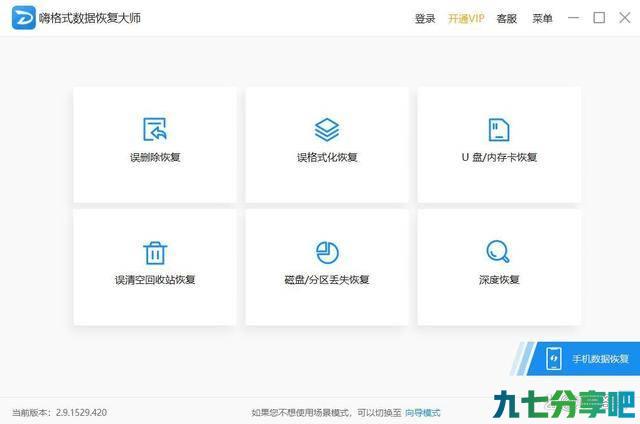Click the app logo in the title bar
The height and width of the screenshot is (424, 640).
pos(23,18)
